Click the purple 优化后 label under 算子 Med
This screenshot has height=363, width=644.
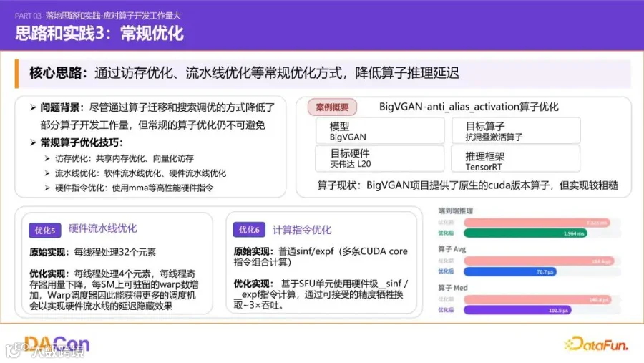point(446,309)
